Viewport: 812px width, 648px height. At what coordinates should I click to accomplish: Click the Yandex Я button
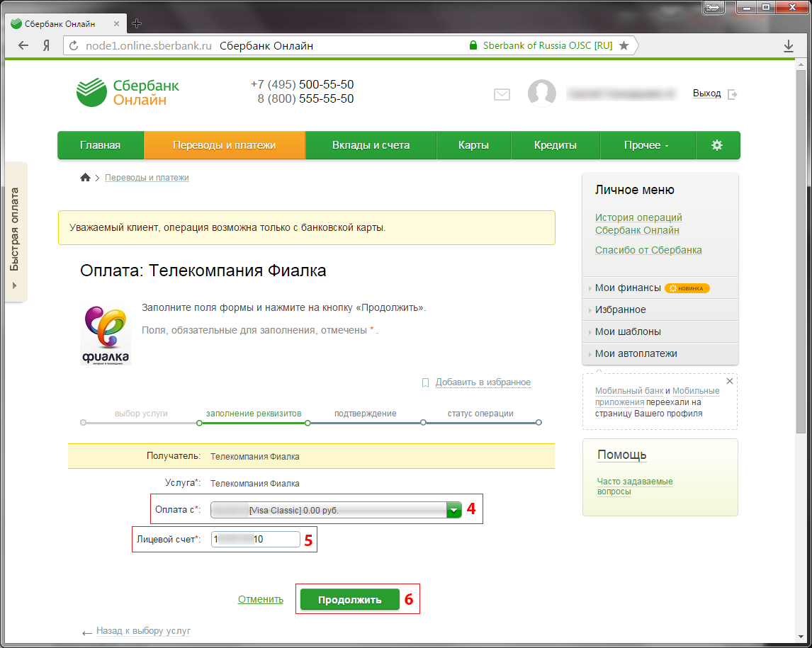[46, 45]
